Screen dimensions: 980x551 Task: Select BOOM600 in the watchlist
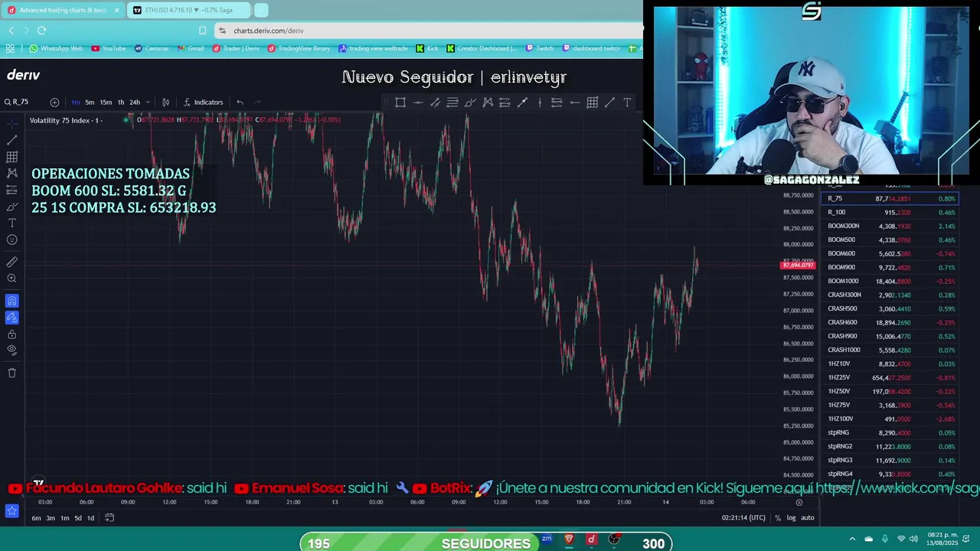click(x=889, y=253)
